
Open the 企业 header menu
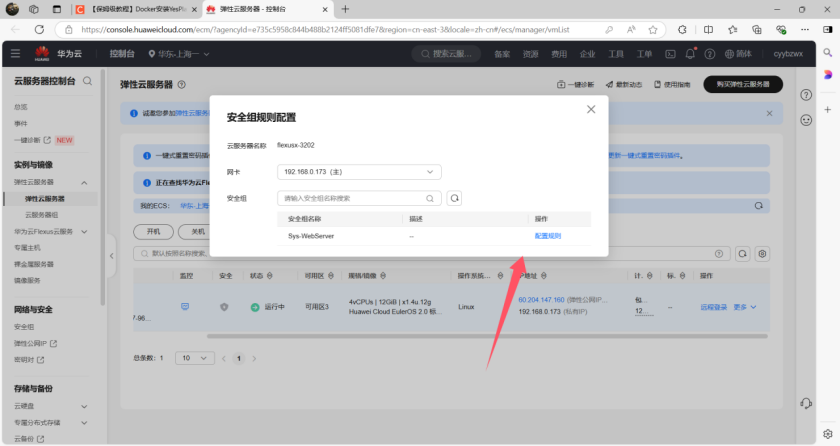587,54
